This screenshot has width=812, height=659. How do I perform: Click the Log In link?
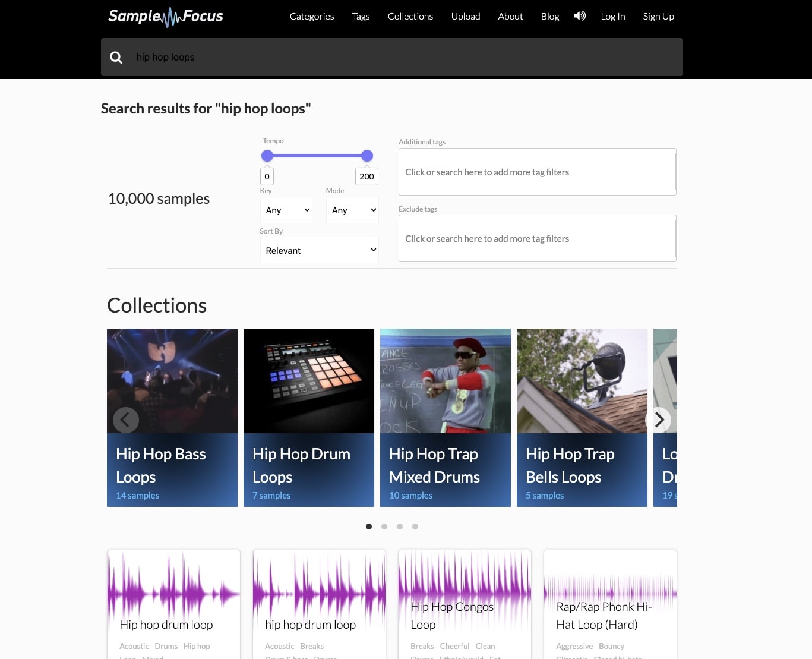[612, 16]
